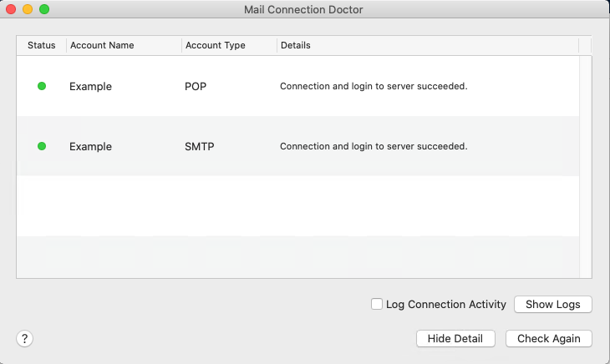Click the green status dot for the POP account
This screenshot has width=610, height=364.
[x=42, y=86]
